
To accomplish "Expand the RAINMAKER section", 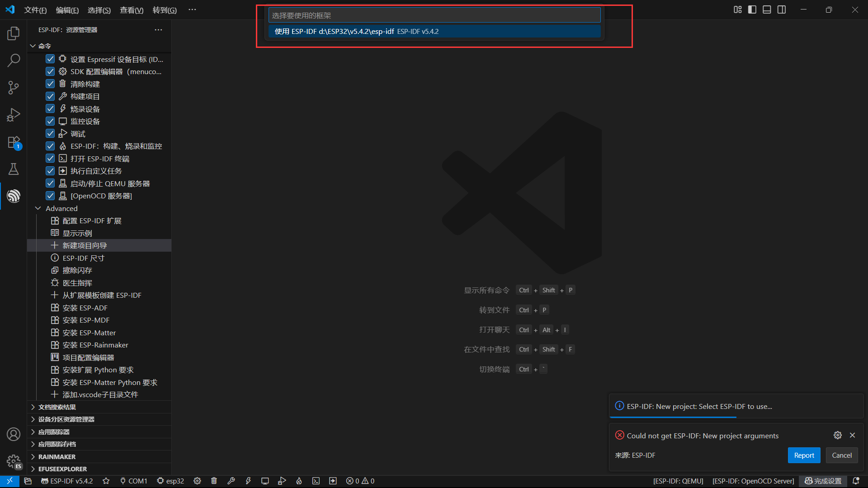I will [99, 457].
